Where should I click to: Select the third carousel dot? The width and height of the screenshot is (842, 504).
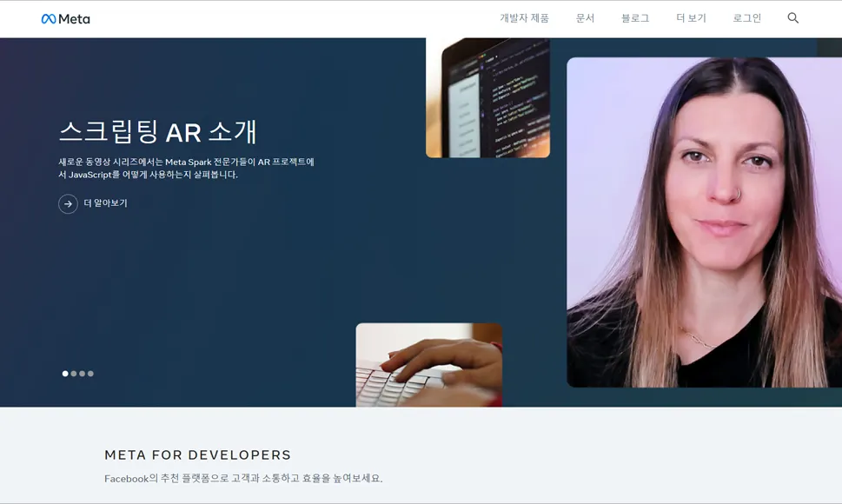pyautogui.click(x=83, y=374)
